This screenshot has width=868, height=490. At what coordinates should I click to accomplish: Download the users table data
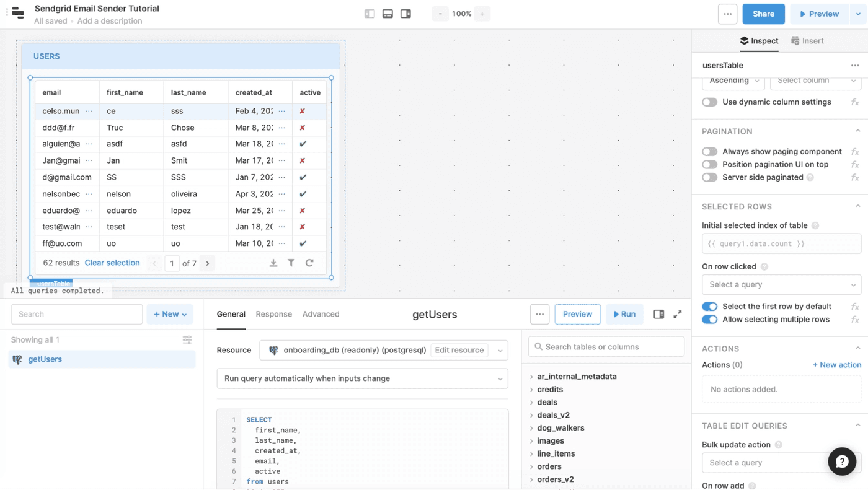point(273,263)
